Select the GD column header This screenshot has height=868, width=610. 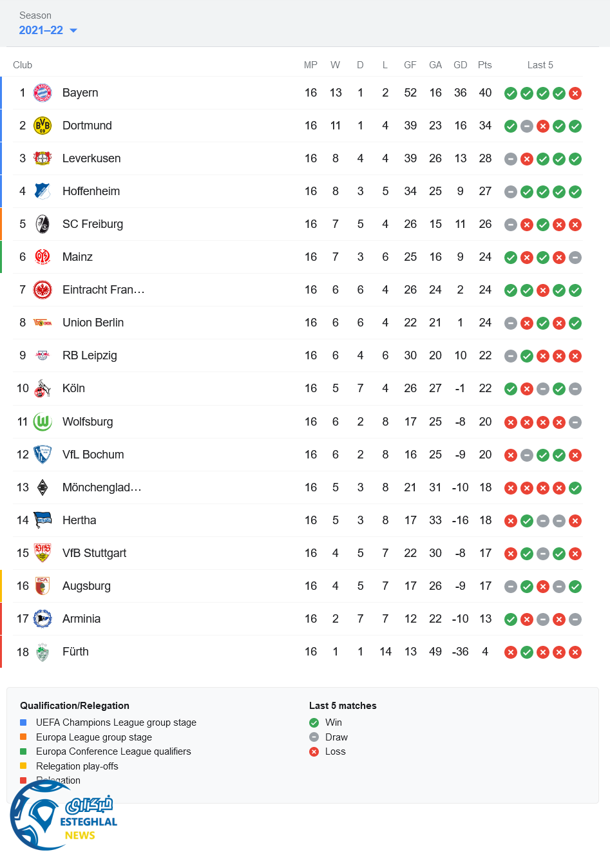tap(460, 65)
